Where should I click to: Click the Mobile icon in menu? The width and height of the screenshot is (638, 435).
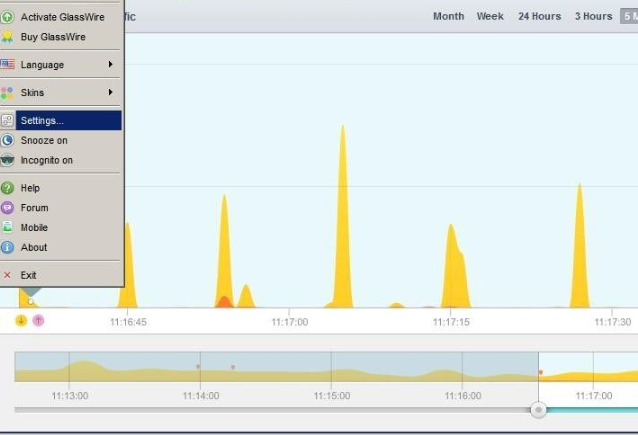tap(7, 227)
